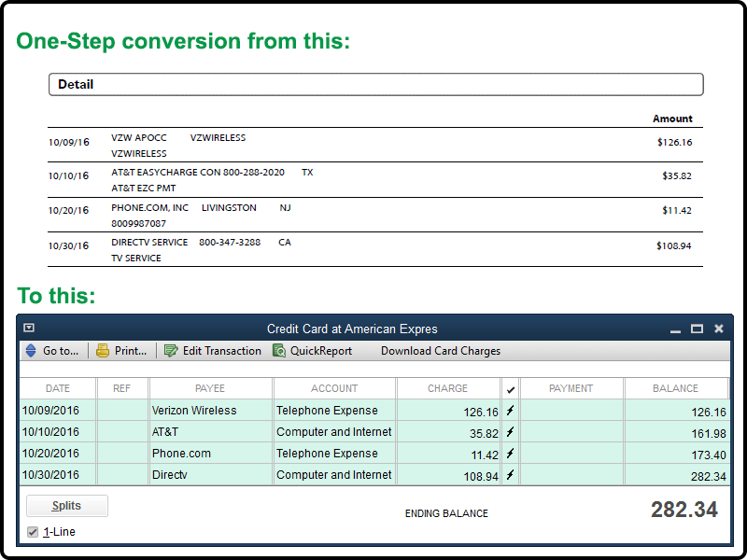Click the 35.82 charge amount cell

(x=449, y=432)
